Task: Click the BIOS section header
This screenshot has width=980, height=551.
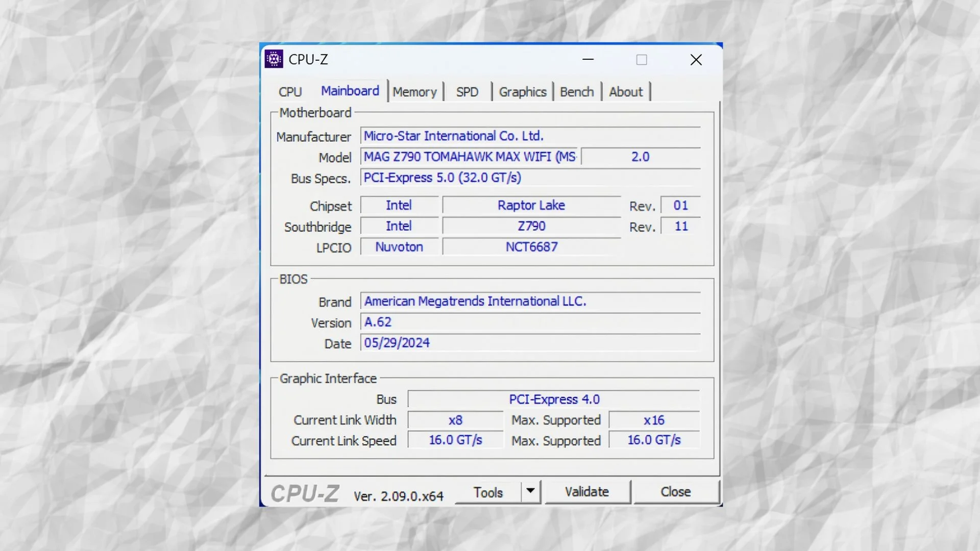Action: [293, 279]
